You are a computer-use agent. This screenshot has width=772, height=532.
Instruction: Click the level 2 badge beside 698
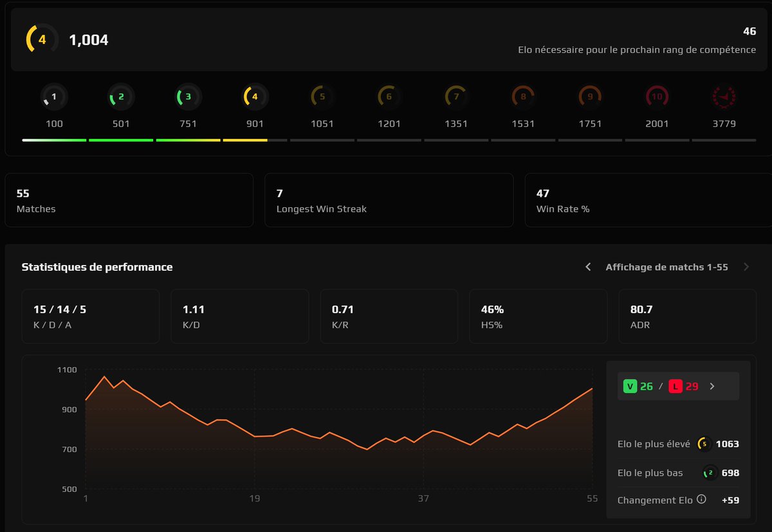click(x=710, y=473)
